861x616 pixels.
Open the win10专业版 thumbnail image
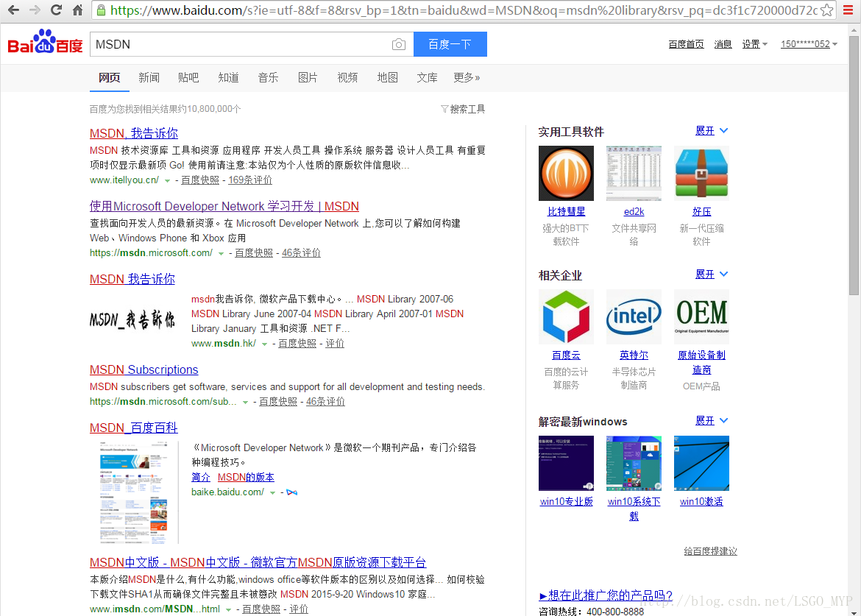[x=566, y=463]
